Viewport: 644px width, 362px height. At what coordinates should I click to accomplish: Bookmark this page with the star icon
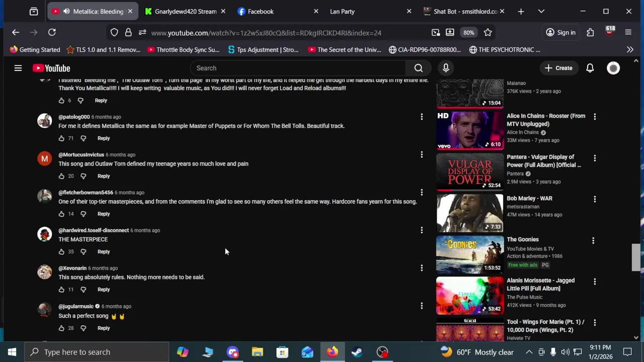(488, 32)
